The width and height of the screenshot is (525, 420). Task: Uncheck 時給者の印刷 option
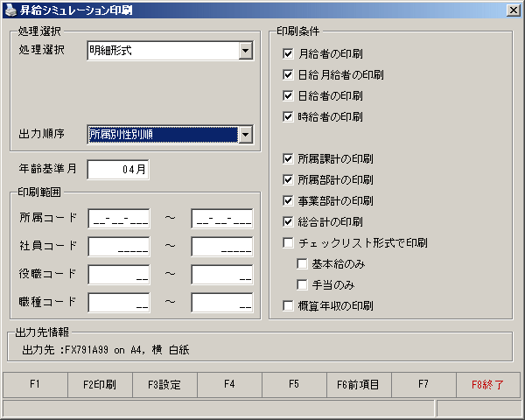click(x=288, y=117)
